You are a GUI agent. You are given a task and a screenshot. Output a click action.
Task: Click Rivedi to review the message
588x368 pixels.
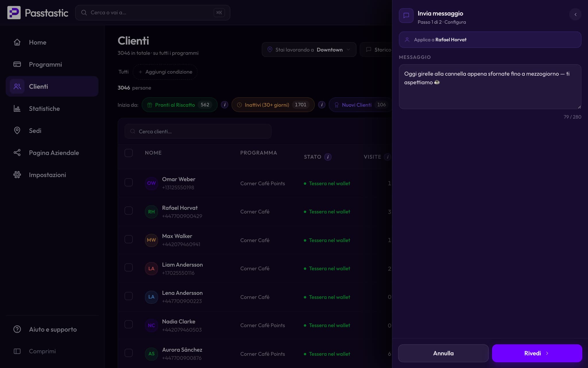(x=537, y=353)
